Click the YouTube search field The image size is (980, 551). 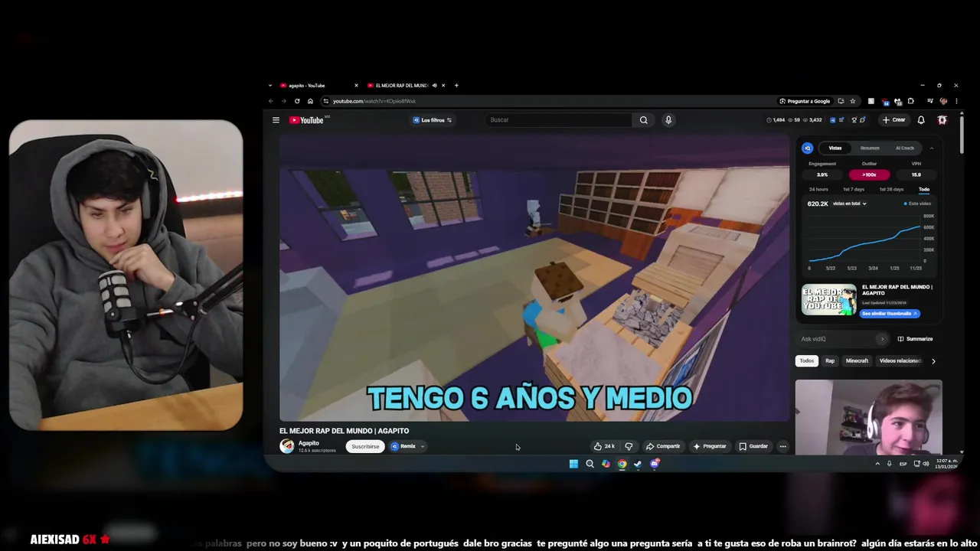[x=559, y=120]
